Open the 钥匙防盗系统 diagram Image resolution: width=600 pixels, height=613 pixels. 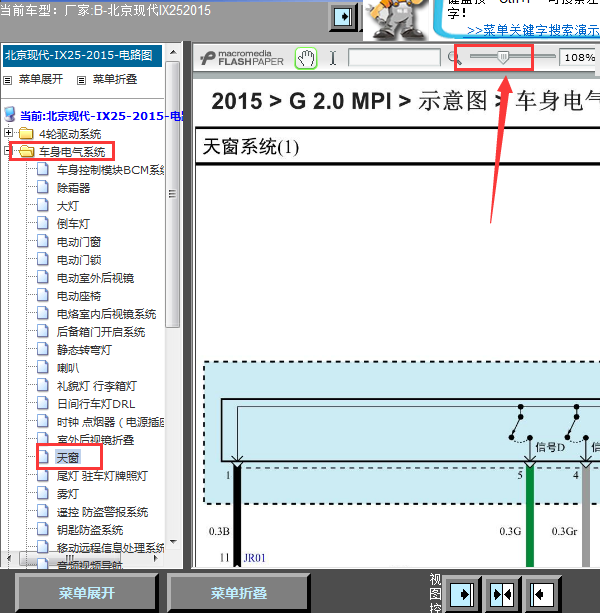tap(90, 530)
